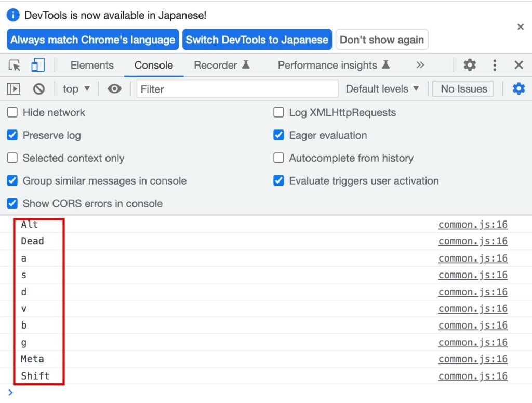532x403 pixels.
Task: Click the eye live expression icon
Action: click(114, 89)
